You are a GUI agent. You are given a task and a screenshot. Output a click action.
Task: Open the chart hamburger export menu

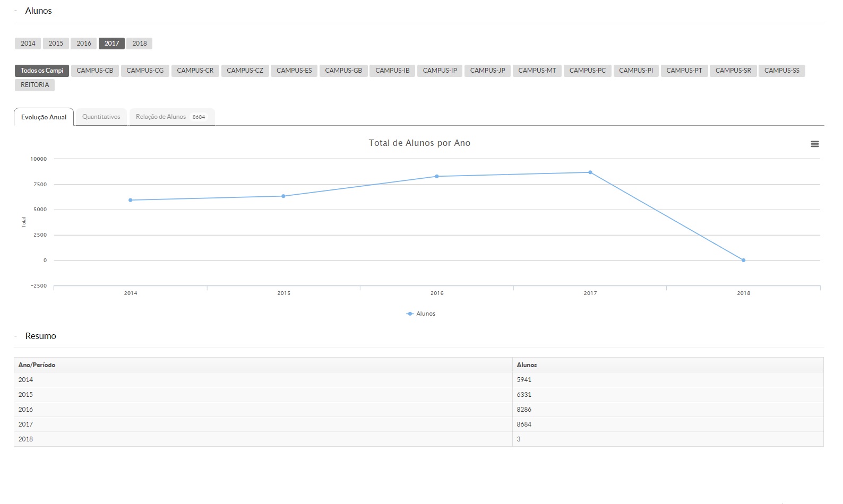point(814,144)
